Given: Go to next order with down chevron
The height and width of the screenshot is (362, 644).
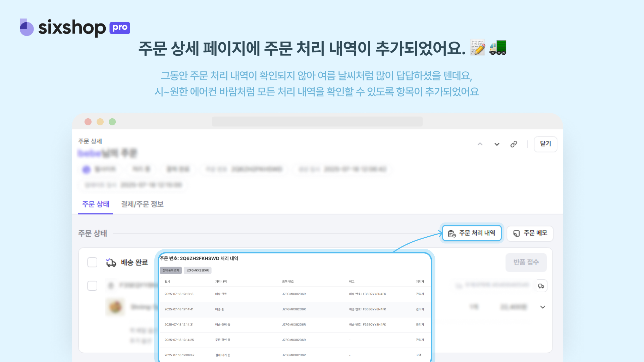Looking at the screenshot, I should click(x=497, y=144).
